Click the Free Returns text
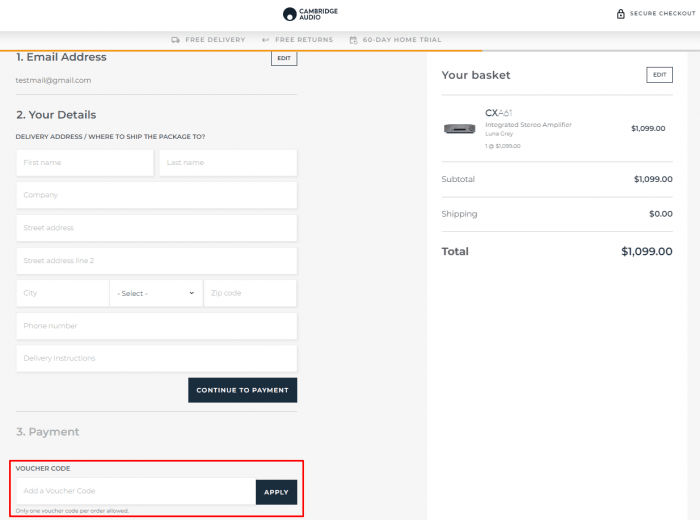This screenshot has height=520, width=700. (x=304, y=40)
